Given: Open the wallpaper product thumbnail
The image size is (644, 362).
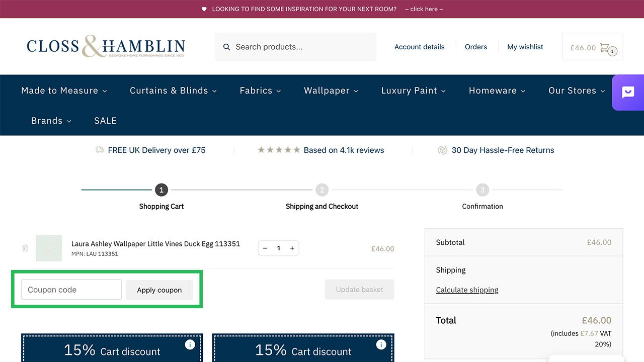Looking at the screenshot, I should 49,248.
